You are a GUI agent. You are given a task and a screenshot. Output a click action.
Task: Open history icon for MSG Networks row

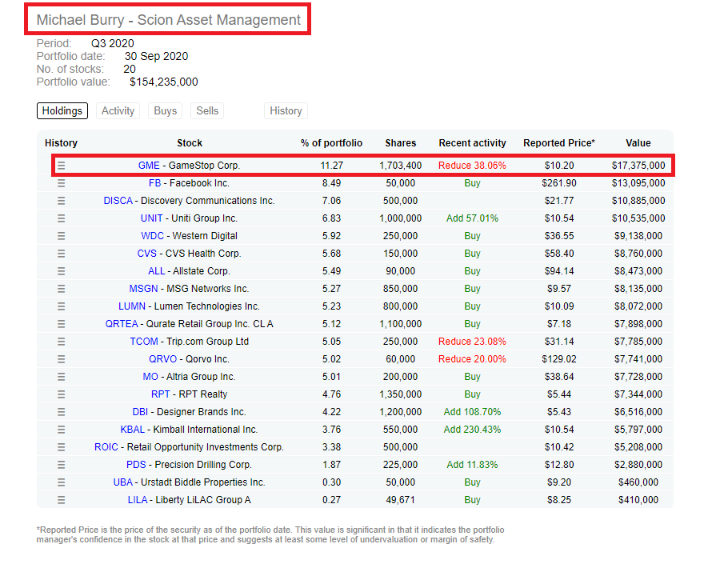point(62,289)
